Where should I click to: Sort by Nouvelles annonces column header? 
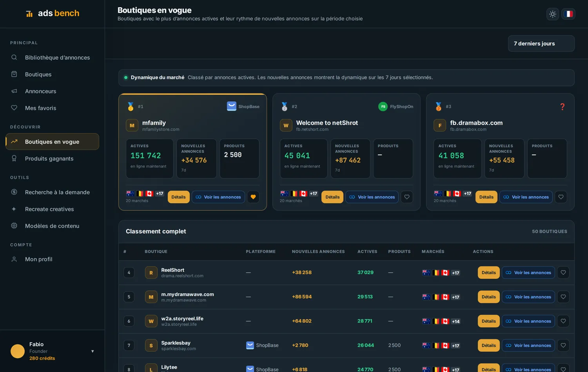point(318,252)
